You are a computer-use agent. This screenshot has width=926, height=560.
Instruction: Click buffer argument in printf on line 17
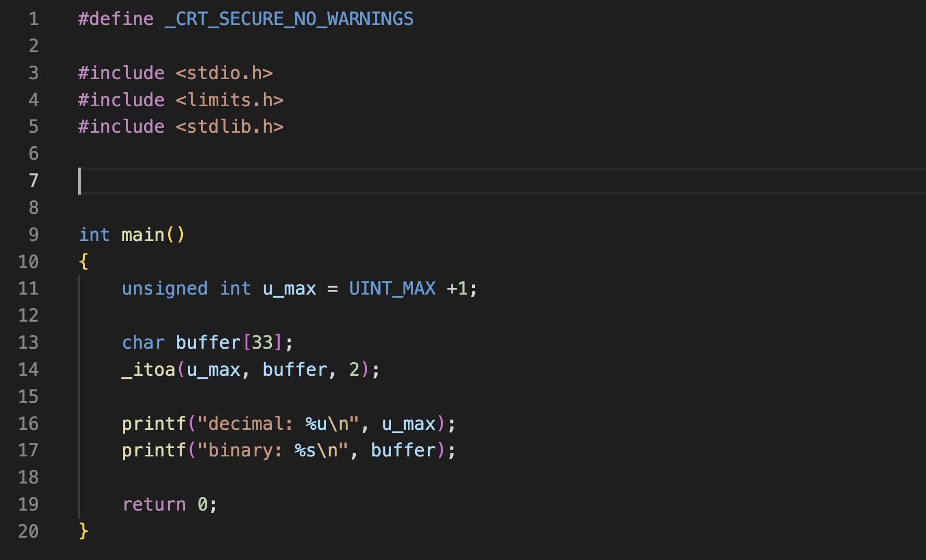click(x=403, y=450)
